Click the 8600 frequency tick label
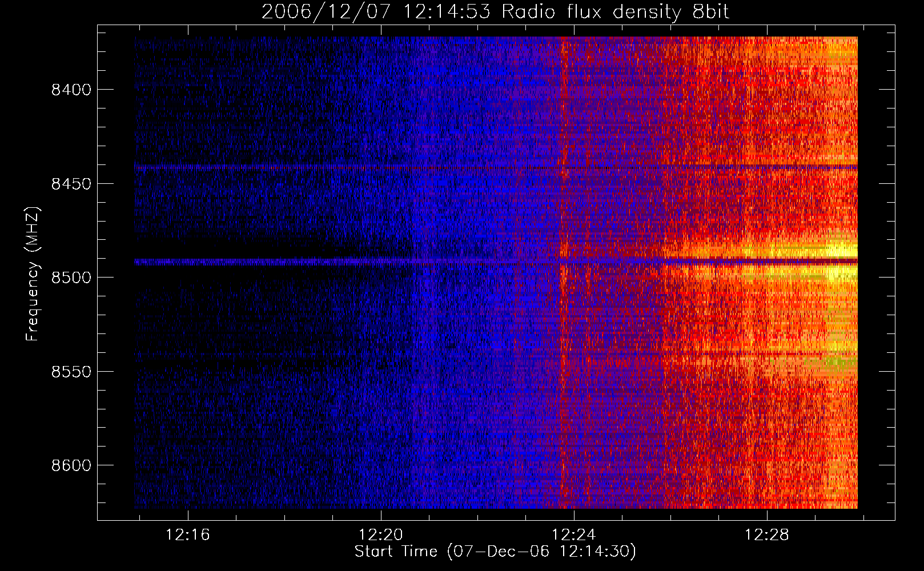This screenshot has width=924, height=571. tap(71, 465)
